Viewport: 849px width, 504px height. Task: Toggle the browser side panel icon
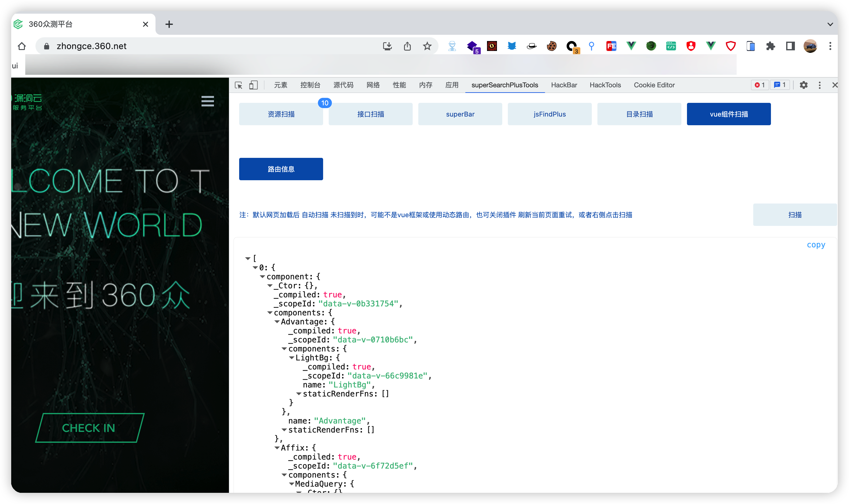(x=790, y=46)
